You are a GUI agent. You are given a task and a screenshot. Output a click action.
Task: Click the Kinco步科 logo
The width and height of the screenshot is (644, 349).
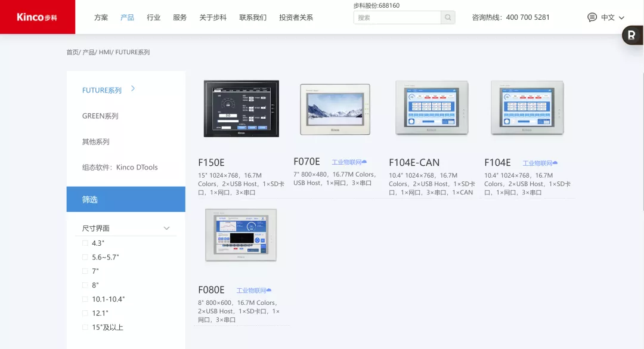pyautogui.click(x=38, y=17)
